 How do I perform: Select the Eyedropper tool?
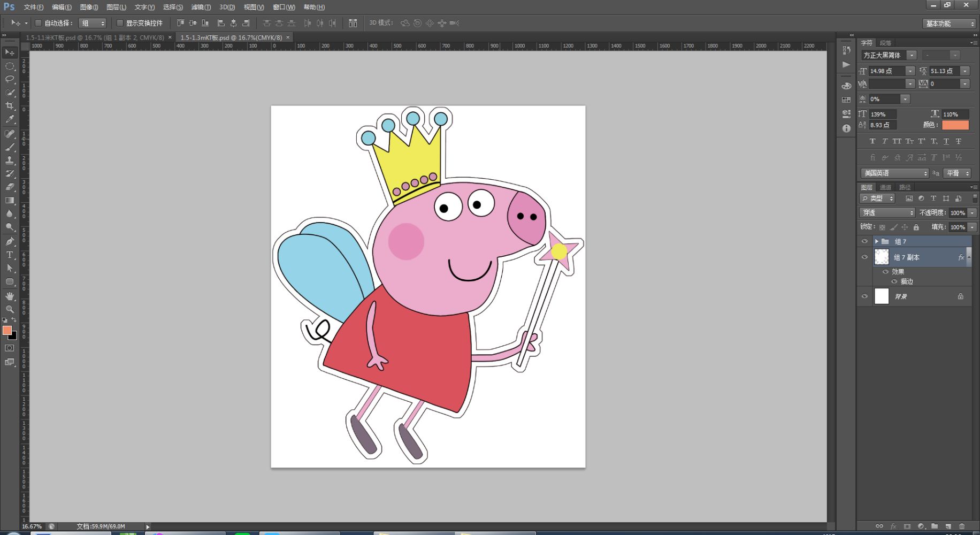pos(10,119)
